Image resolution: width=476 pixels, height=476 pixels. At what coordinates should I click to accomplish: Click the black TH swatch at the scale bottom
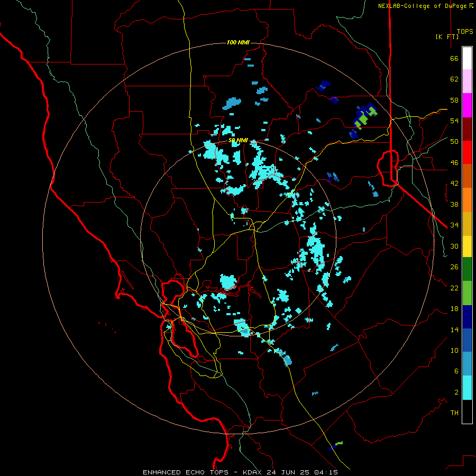click(x=467, y=411)
